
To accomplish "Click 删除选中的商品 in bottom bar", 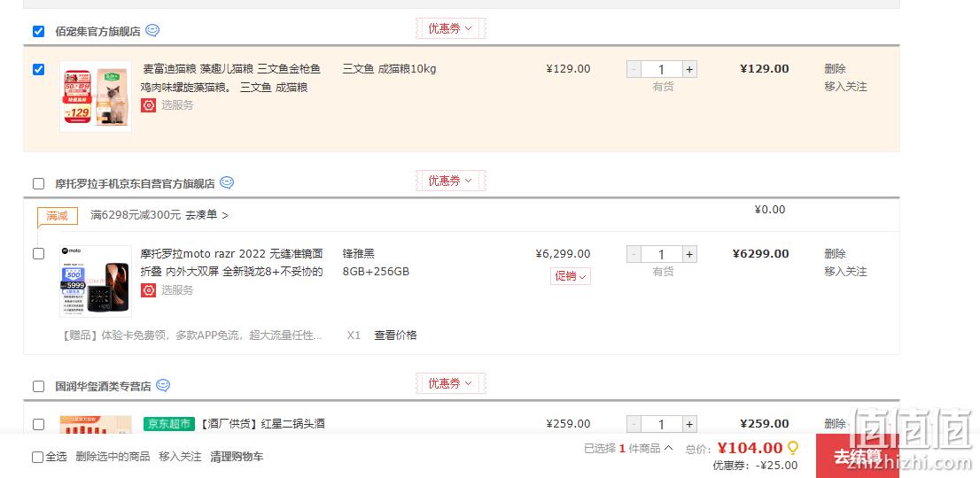I will coord(113,456).
